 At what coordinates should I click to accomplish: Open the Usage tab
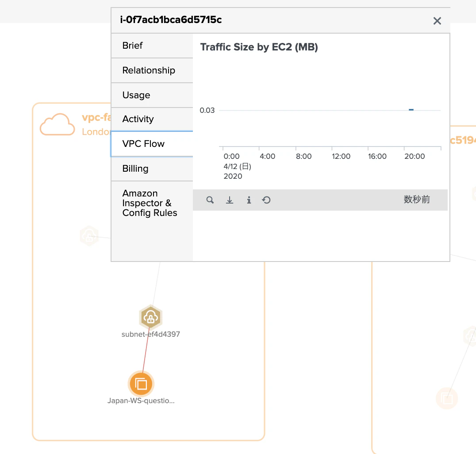152,95
